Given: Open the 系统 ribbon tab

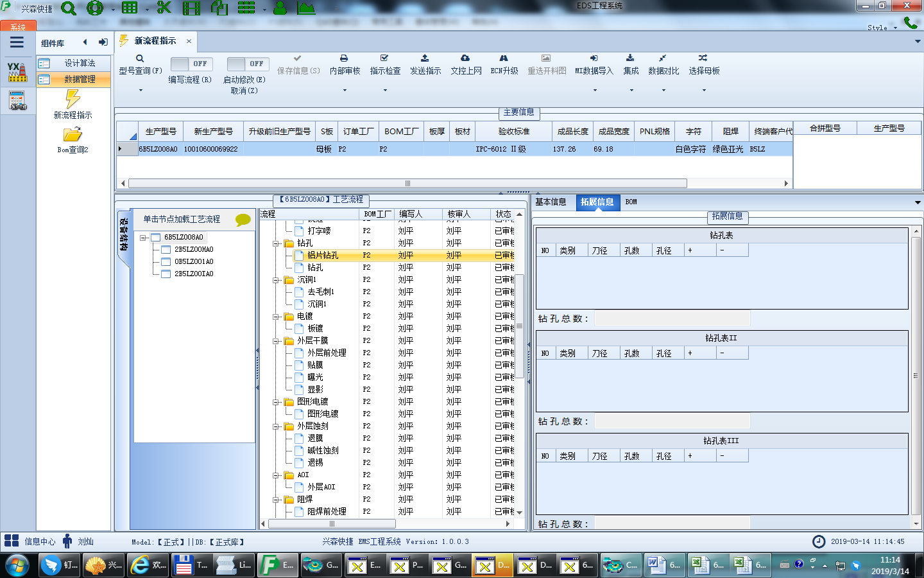Looking at the screenshot, I should pos(18,27).
